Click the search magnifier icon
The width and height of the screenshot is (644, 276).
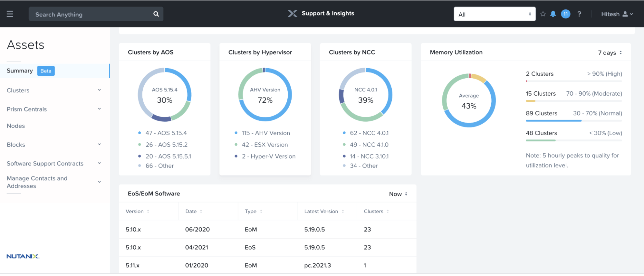[156, 14]
